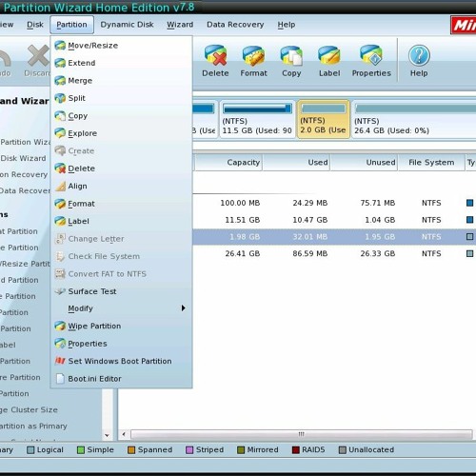Click the RAID5 legend swatch

[x=296, y=450]
